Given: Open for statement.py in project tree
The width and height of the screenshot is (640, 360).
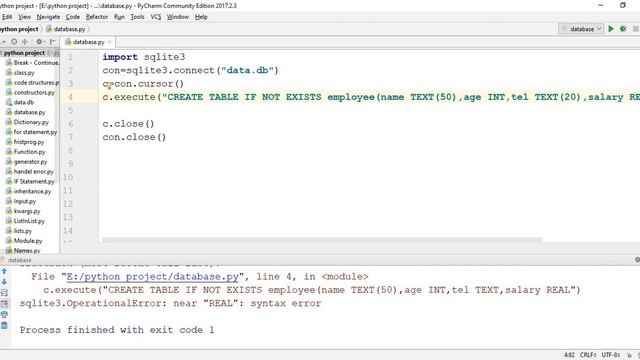Looking at the screenshot, I should (x=31, y=132).
